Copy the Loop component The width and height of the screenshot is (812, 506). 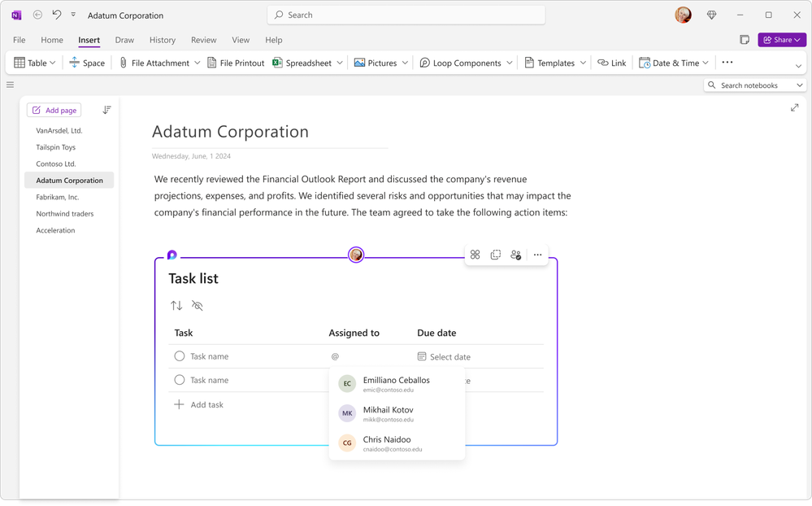(x=496, y=255)
